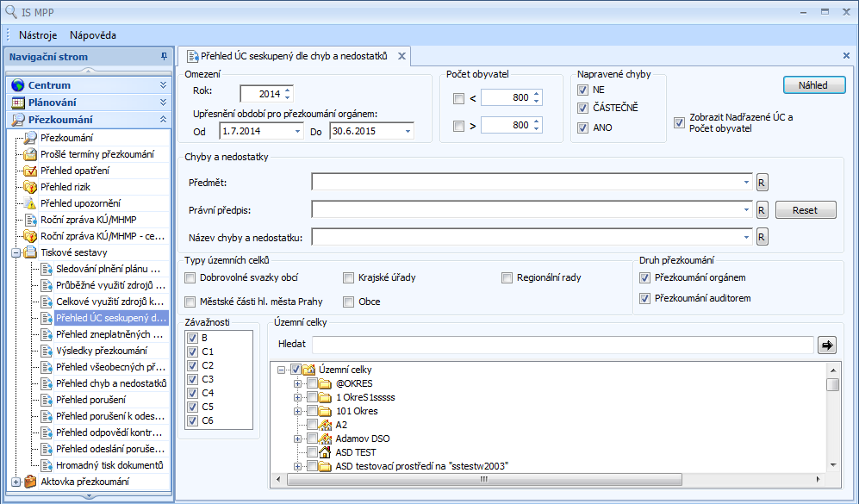Image resolution: width=859 pixels, height=504 pixels.
Task: Enable the less-than population checkbox
Action: [458, 98]
